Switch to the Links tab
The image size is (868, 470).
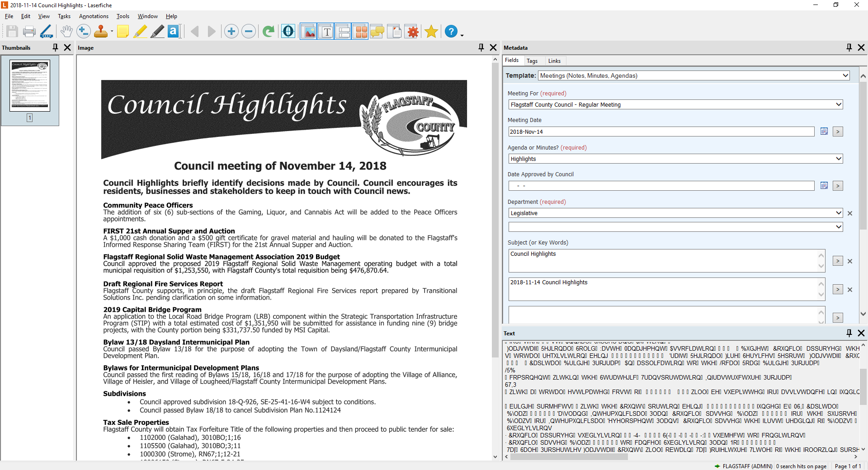tap(554, 61)
